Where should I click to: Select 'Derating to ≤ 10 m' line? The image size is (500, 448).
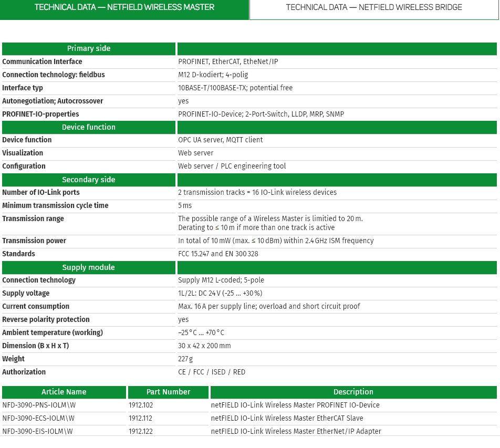coord(256,227)
